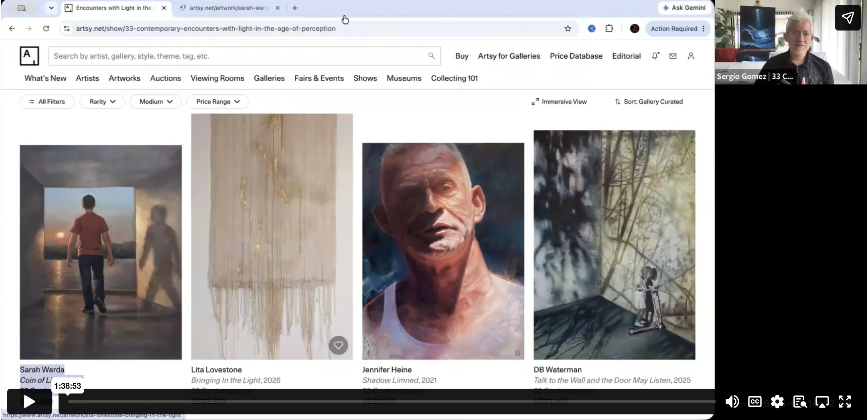Seek along the video progress bar
868x420 pixels.
point(391,402)
